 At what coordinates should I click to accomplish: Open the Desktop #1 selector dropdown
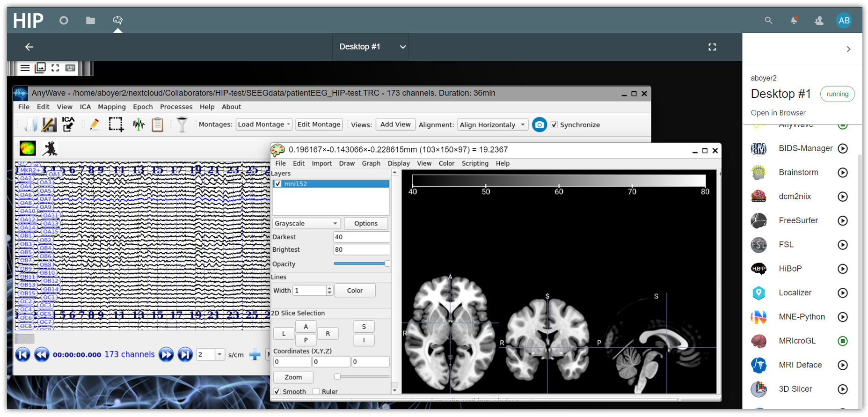tap(371, 47)
